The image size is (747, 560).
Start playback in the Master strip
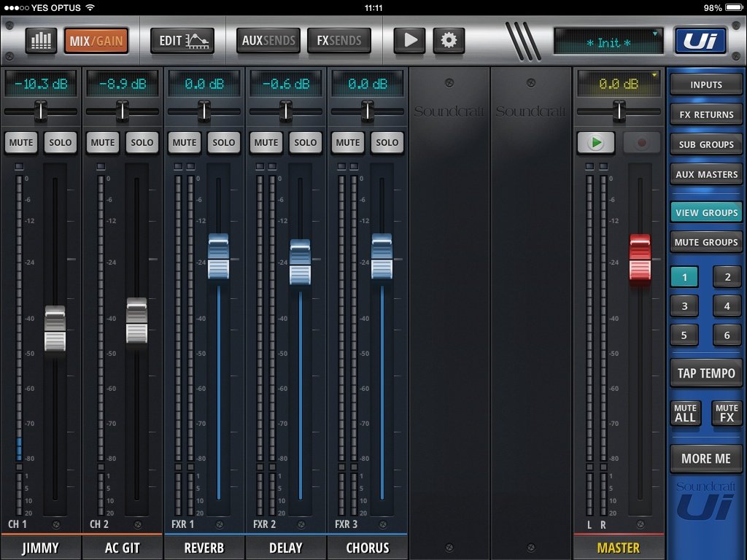[595, 142]
